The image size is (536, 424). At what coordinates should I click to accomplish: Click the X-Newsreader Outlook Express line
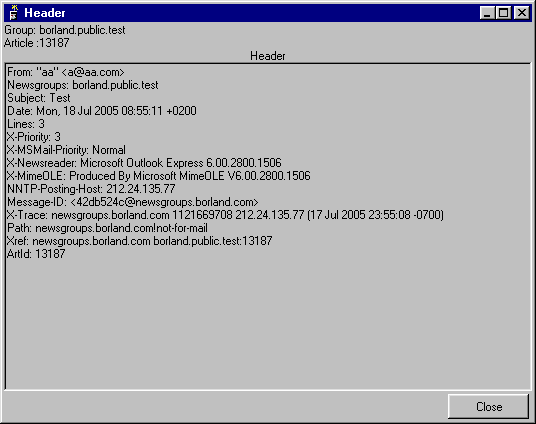pyautogui.click(x=144, y=163)
